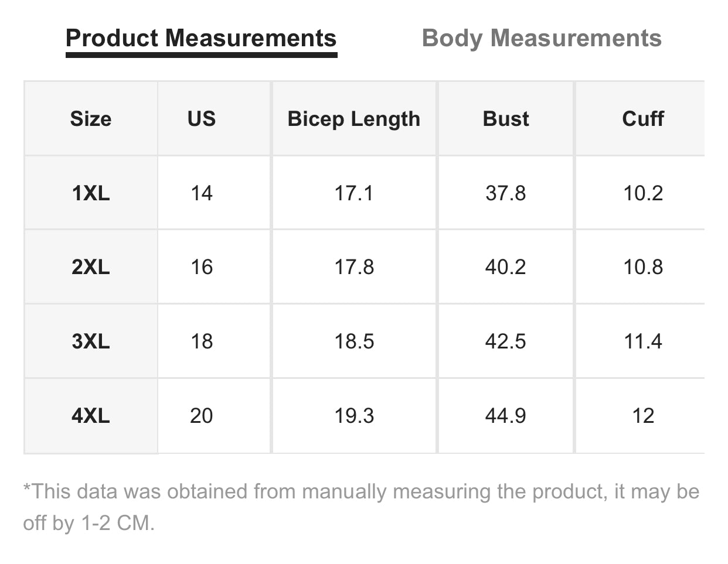The image size is (728, 564).
Task: Click the Cuff column header
Action: [x=642, y=119]
